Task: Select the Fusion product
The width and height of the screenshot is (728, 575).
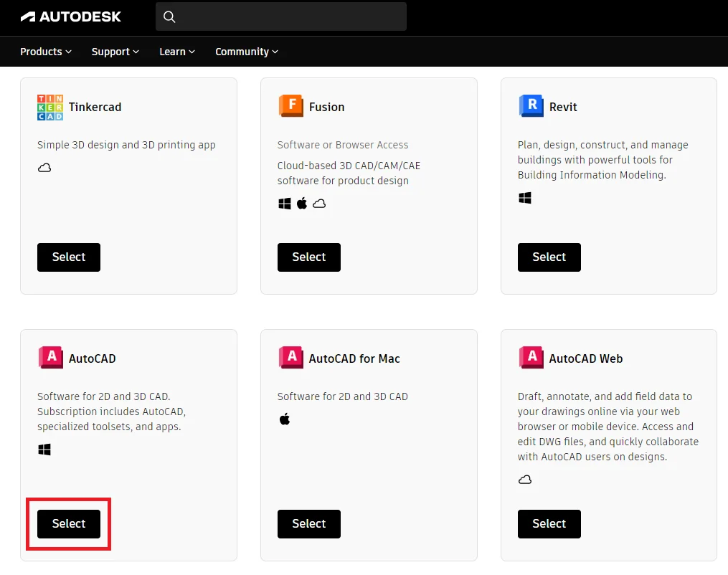Action: coord(308,257)
